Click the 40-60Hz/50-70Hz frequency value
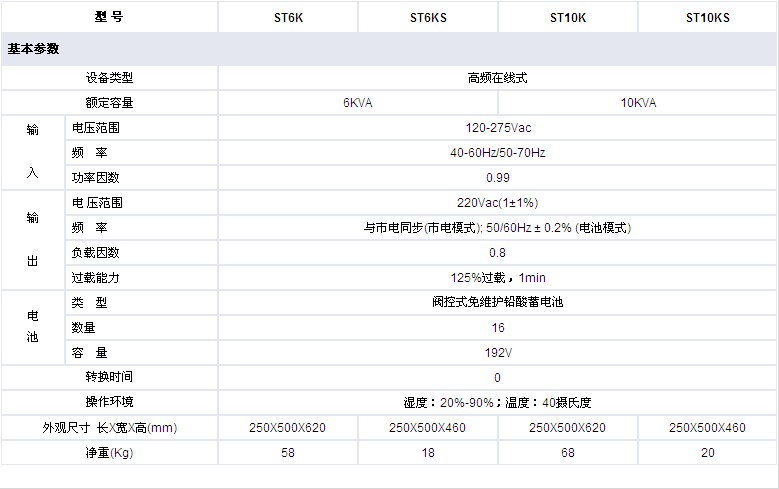Screen dimensions: 779x489 coord(497,153)
